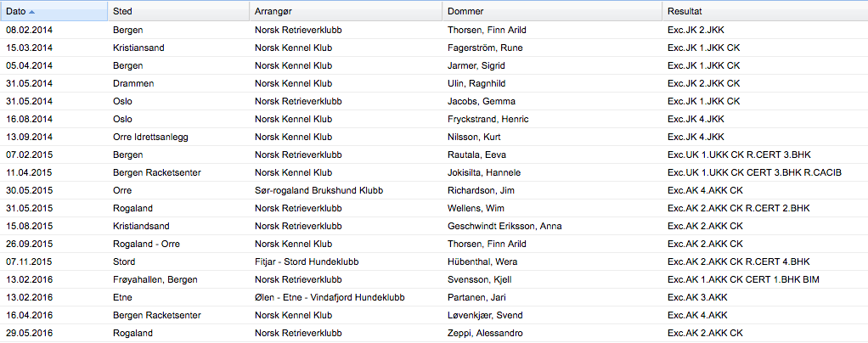Click Ølen - Etne - Vindafjord Hundeklubb
The width and height of the screenshot is (868, 343).
tap(330, 298)
